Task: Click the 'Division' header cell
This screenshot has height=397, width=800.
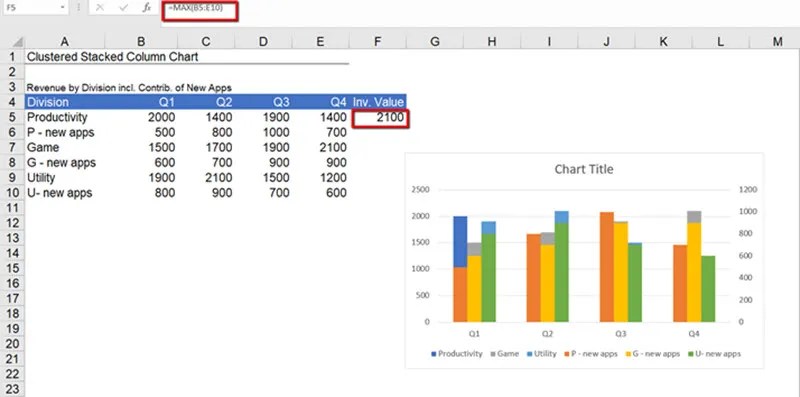Action: point(65,102)
